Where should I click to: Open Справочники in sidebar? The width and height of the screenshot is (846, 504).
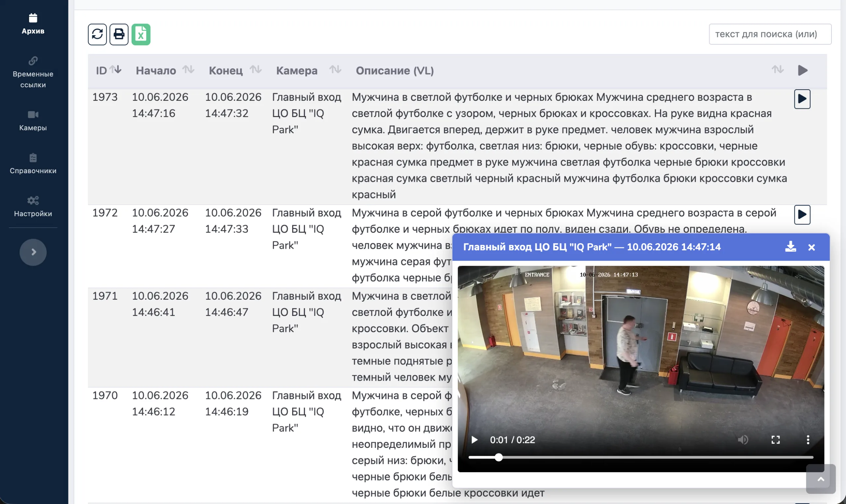[x=33, y=164]
